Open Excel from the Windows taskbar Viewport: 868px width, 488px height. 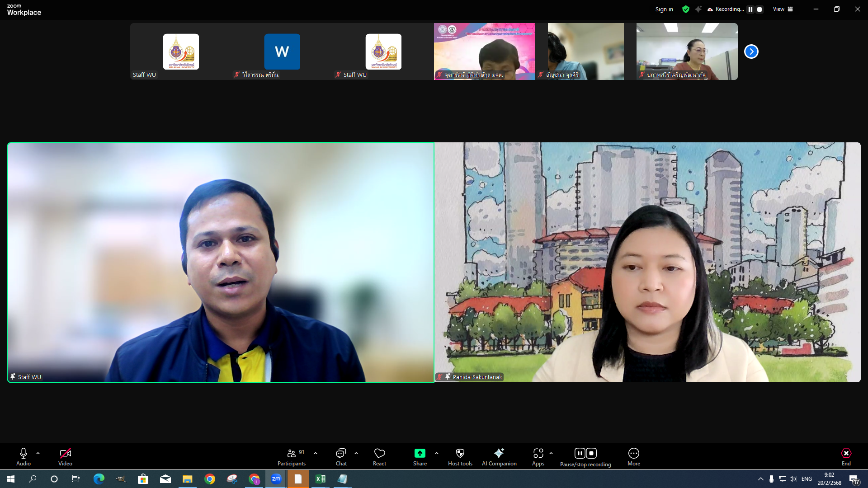(x=320, y=479)
